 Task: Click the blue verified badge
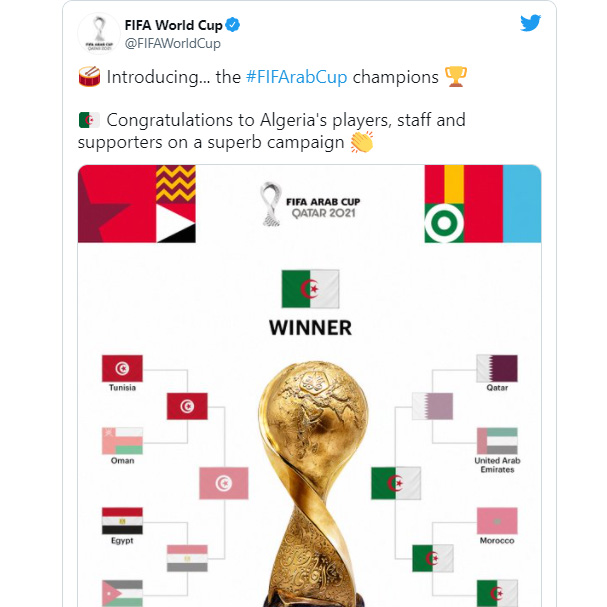pyautogui.click(x=231, y=25)
